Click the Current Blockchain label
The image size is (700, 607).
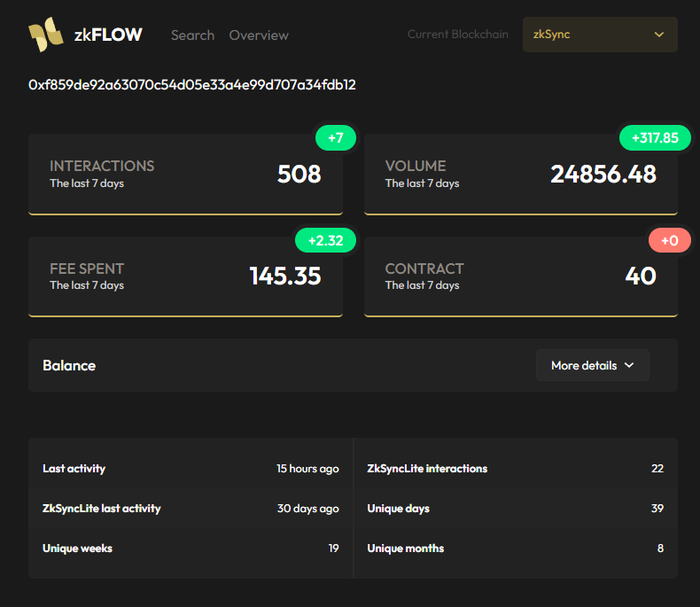457,35
